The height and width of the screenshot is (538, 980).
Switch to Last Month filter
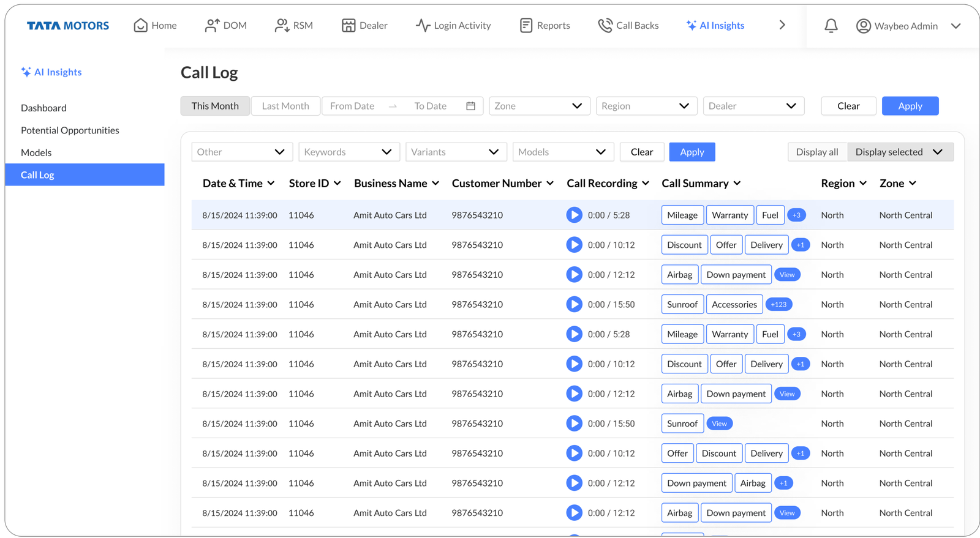pos(285,106)
